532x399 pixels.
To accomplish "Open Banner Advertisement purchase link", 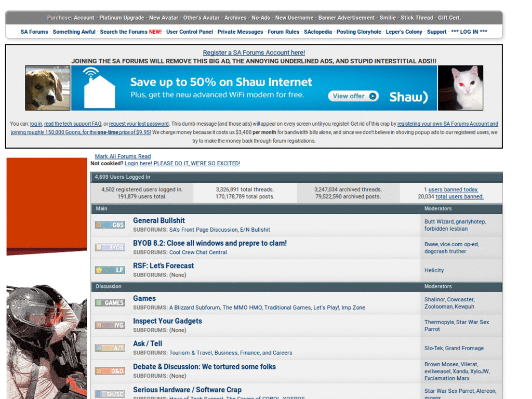I will (347, 18).
